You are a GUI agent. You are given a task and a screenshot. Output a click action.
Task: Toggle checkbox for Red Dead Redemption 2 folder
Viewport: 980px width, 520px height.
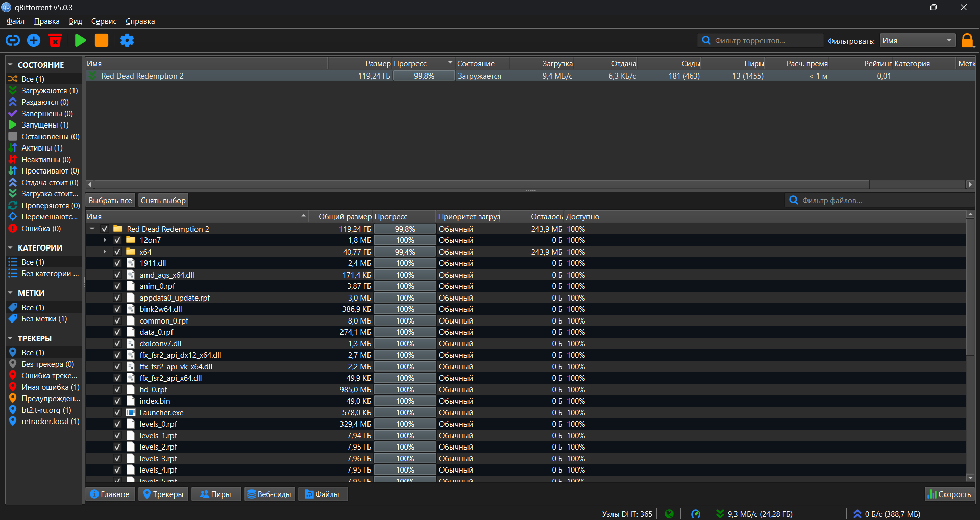tap(105, 229)
